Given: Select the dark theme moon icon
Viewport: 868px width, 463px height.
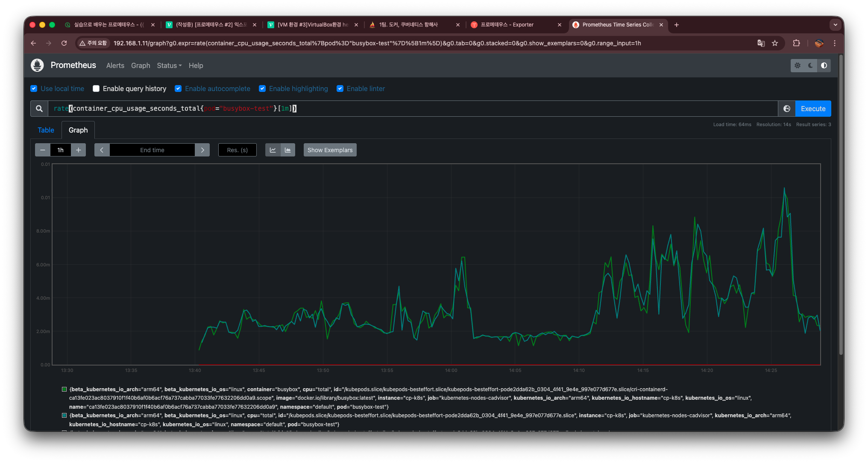Looking at the screenshot, I should [810, 65].
